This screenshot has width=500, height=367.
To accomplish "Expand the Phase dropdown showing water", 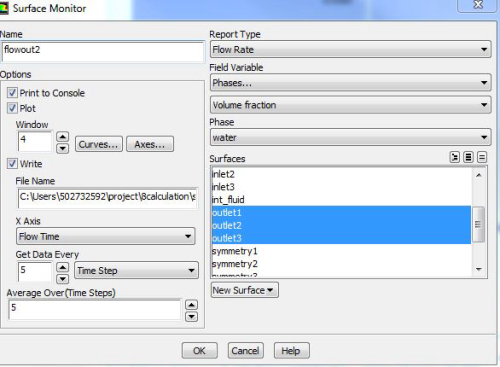I will (x=350, y=137).
